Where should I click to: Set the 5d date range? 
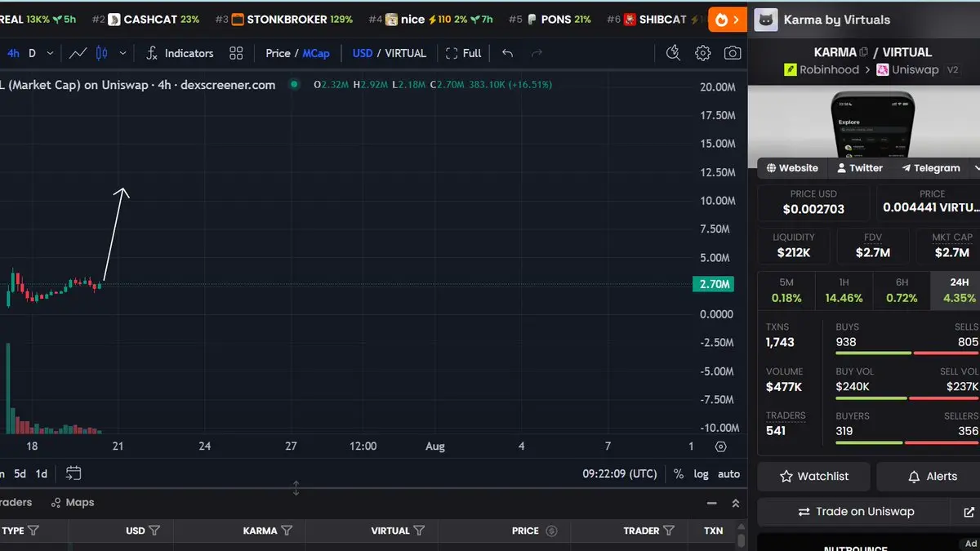coord(20,473)
